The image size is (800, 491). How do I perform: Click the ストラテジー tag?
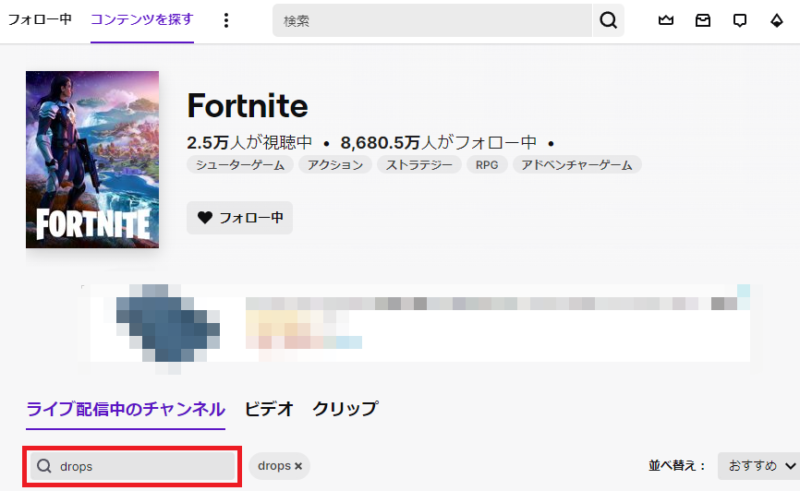coord(419,165)
